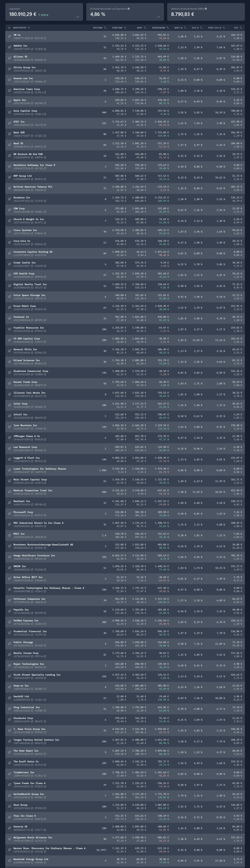The width and height of the screenshot is (250, 868).
Task: Copy WKN 850663 of Coca-Cola Co
Action: point(45,244)
